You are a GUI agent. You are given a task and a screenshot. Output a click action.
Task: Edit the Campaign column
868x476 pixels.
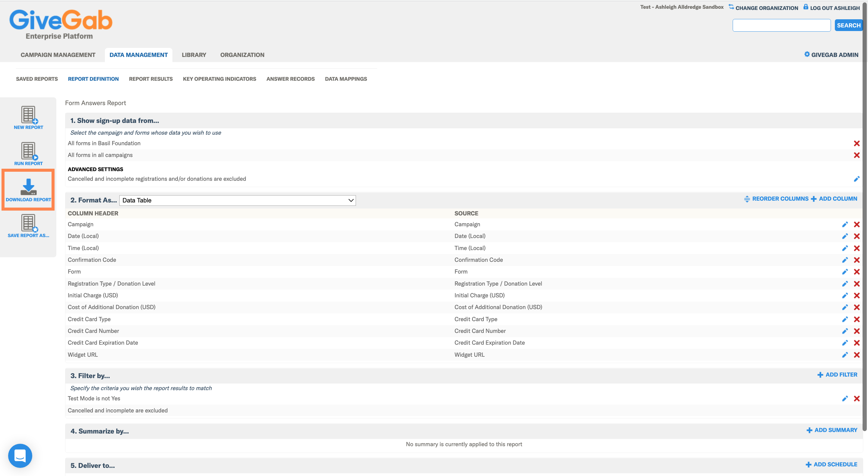point(845,224)
